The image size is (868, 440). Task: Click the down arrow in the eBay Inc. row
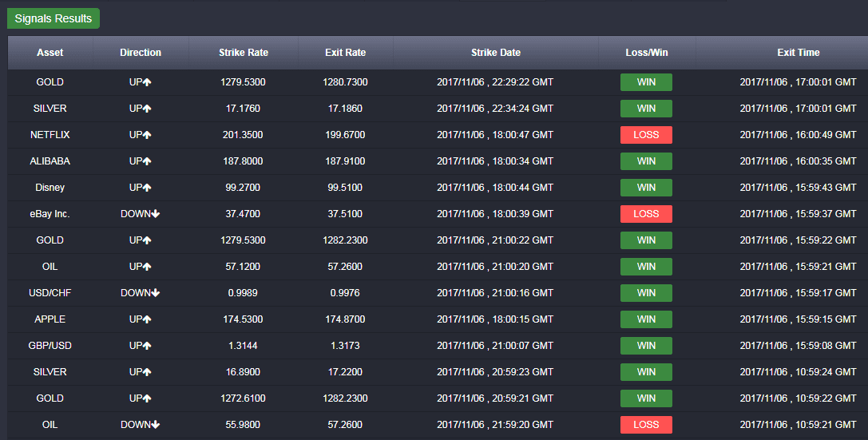point(156,214)
